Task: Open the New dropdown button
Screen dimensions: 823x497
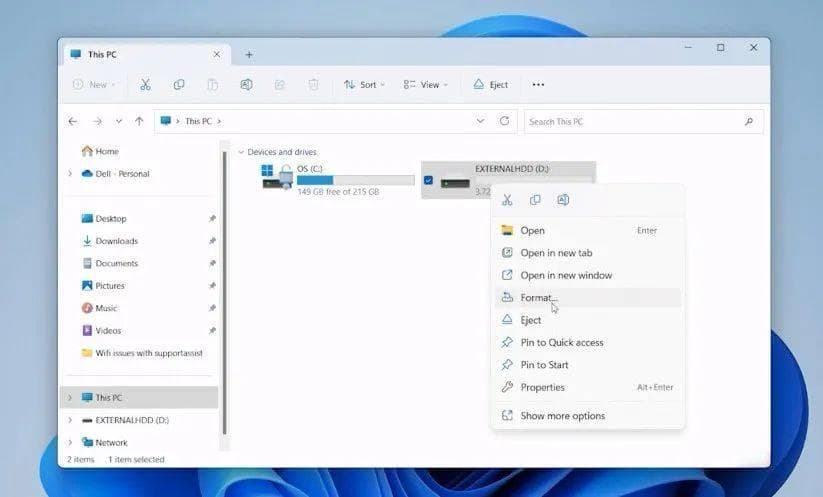Action: click(x=94, y=84)
